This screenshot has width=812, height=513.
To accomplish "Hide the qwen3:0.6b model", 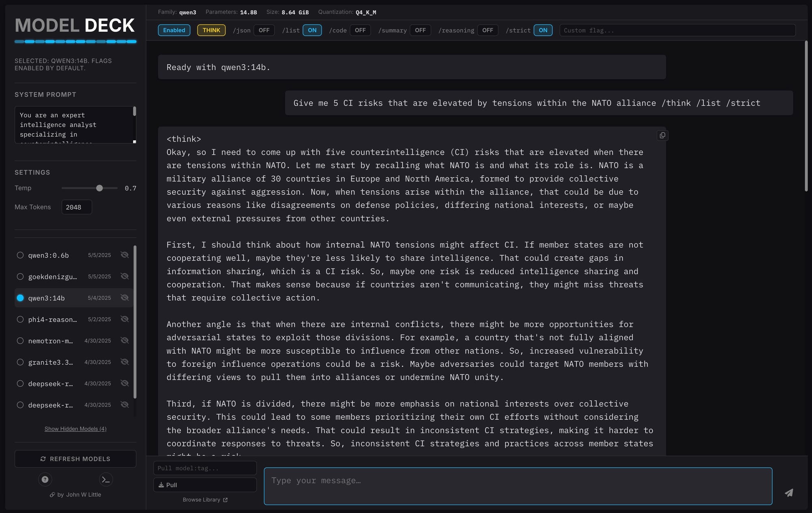I will point(125,255).
